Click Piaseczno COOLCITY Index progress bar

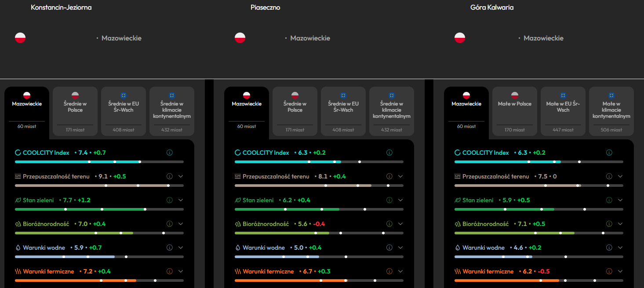pos(319,162)
